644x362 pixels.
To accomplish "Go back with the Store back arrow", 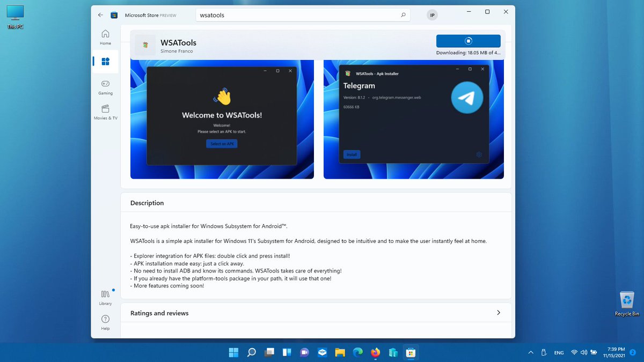I will (x=100, y=15).
